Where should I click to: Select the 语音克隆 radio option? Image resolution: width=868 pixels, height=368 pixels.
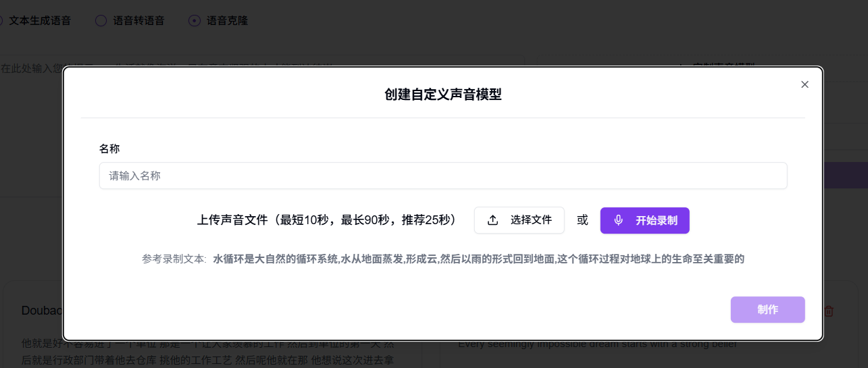coord(195,20)
